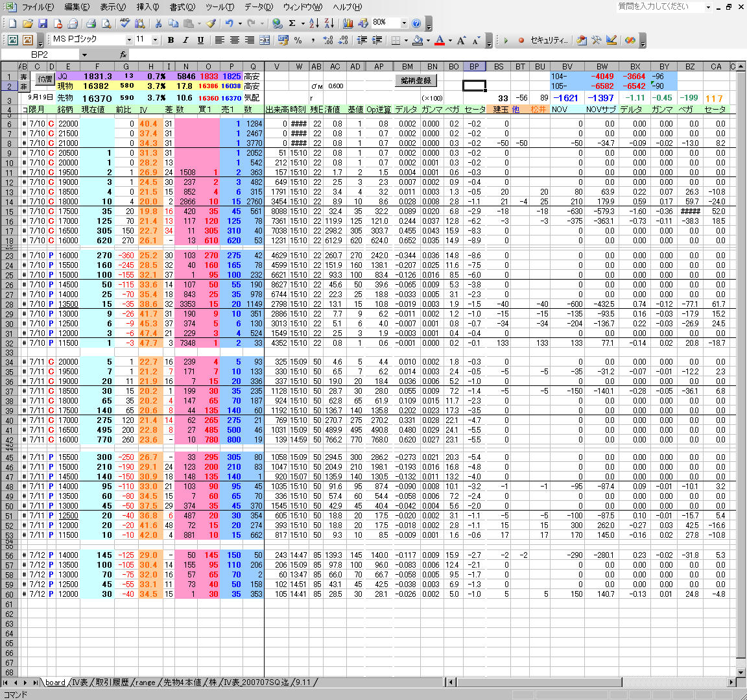
Task: Click the help question input box
Action: pos(660,6)
